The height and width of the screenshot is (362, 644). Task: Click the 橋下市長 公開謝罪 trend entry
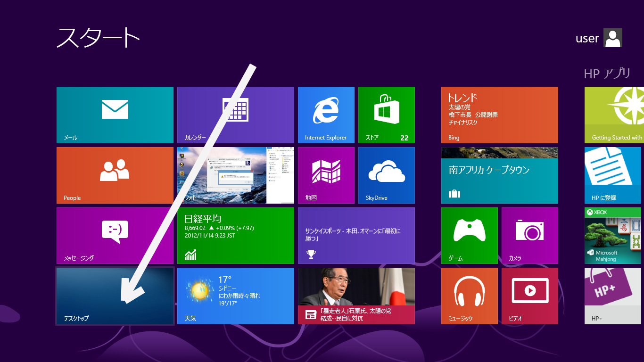[x=473, y=115]
